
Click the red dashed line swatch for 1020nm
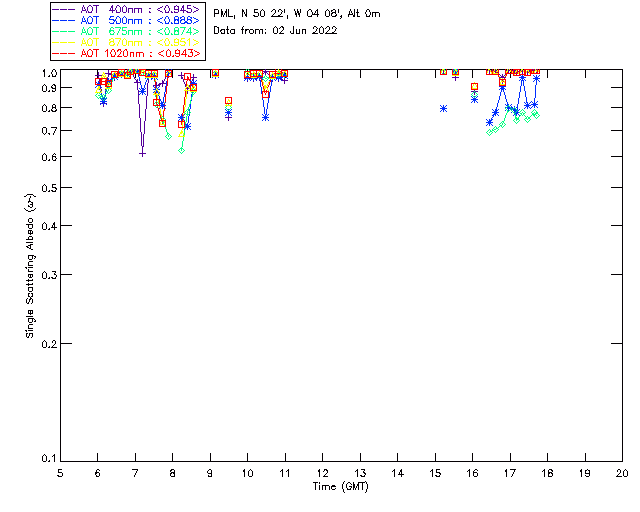[x=64, y=53]
